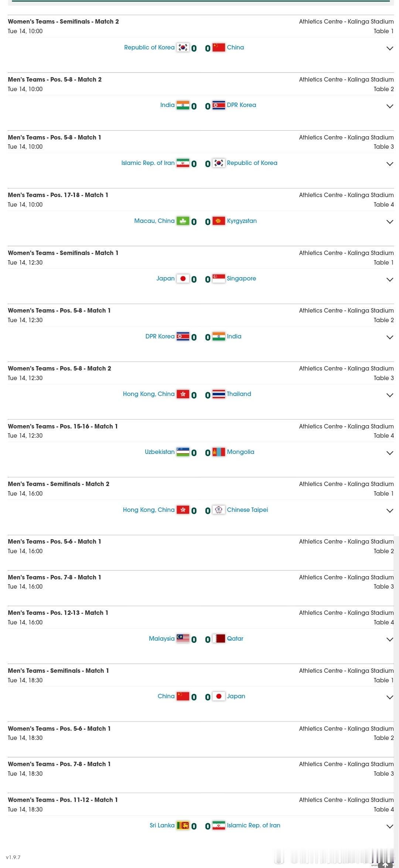399x868 pixels.
Task: Click Chinese Taipei flag icon
Action: click(x=219, y=510)
